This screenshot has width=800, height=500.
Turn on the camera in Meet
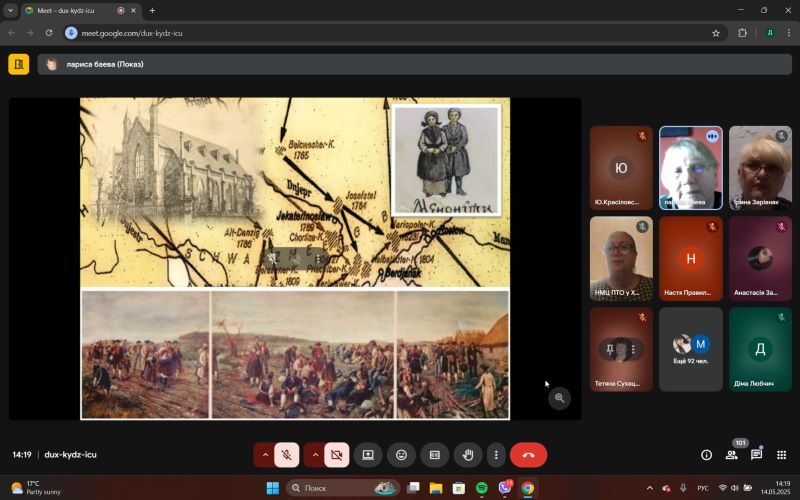click(x=337, y=455)
